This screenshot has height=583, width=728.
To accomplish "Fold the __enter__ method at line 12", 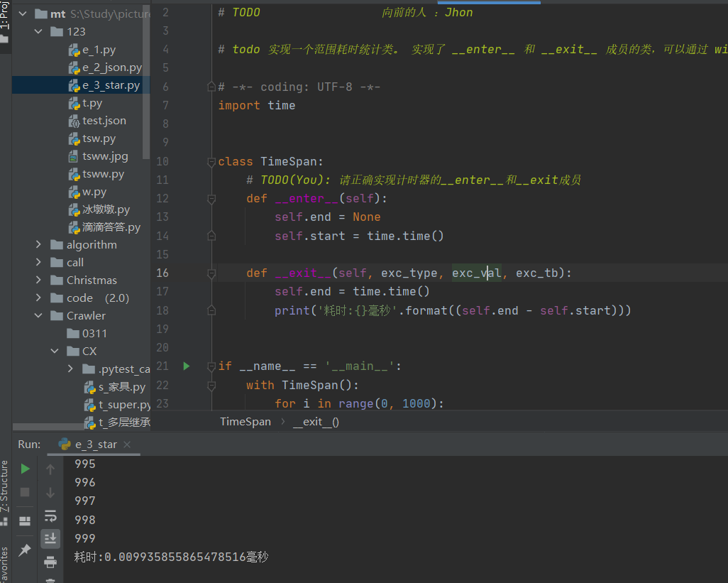I will tap(211, 199).
